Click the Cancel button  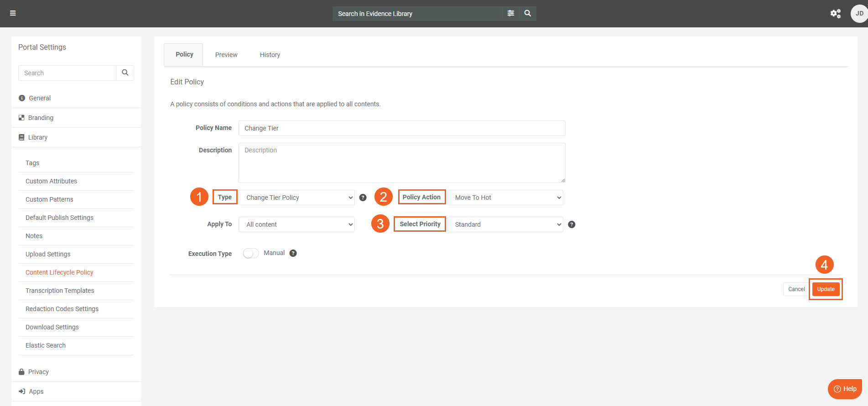pyautogui.click(x=796, y=289)
